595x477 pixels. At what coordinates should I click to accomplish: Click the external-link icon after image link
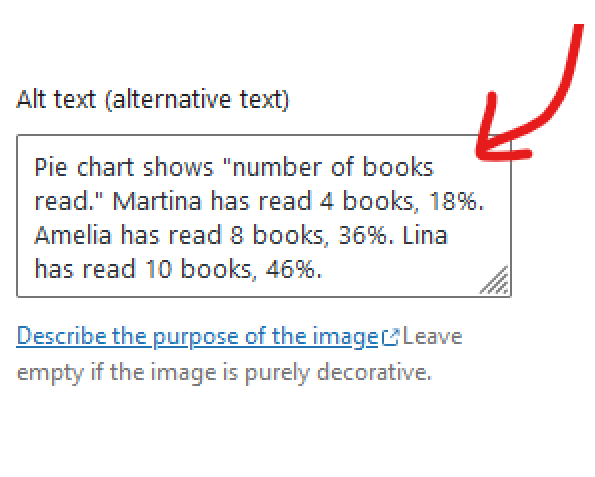pos(390,337)
